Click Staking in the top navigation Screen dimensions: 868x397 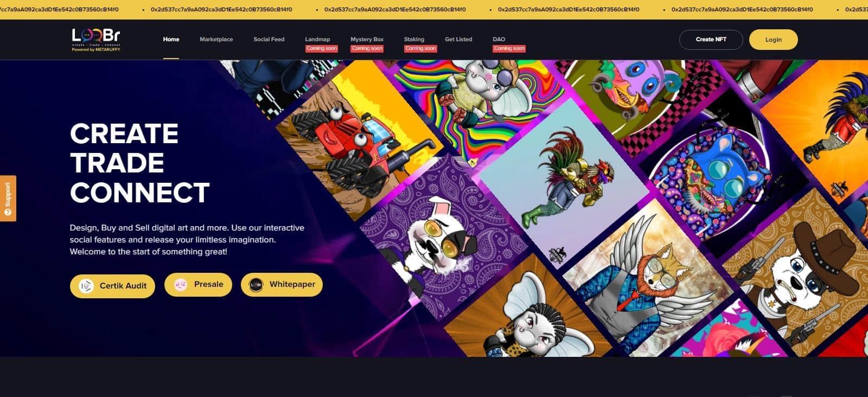414,39
